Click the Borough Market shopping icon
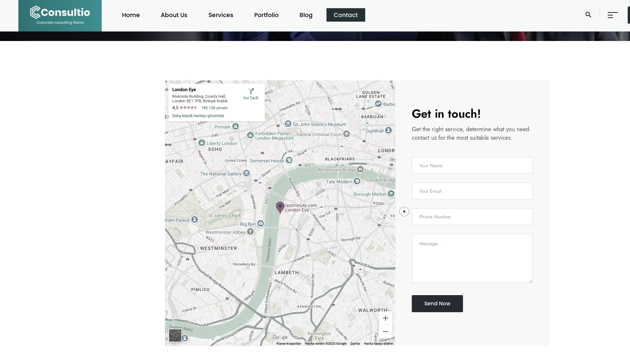This screenshot has width=630, height=364. click(391, 194)
